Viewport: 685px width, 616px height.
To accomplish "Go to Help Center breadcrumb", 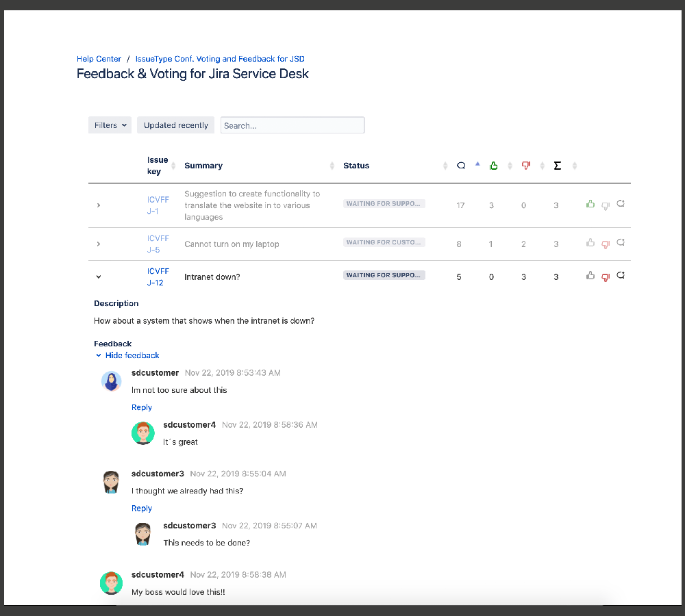I will 99,59.
